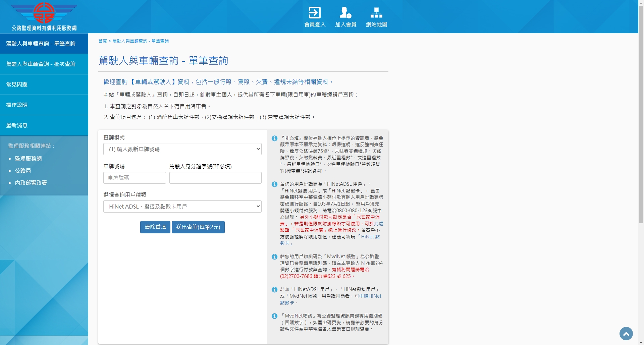Image resolution: width=644 pixels, height=345 pixels.
Task: Click the 加入會員 text label
Action: pyautogui.click(x=345, y=24)
